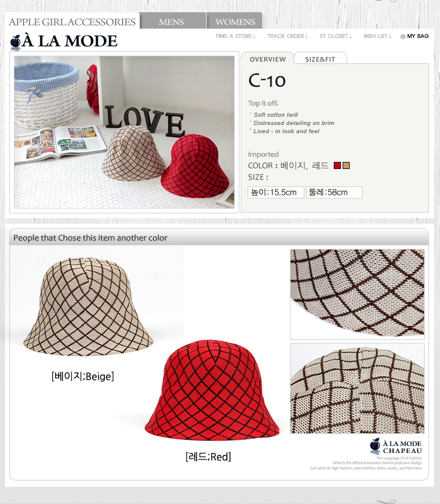Select the red hat product image

(x=212, y=390)
